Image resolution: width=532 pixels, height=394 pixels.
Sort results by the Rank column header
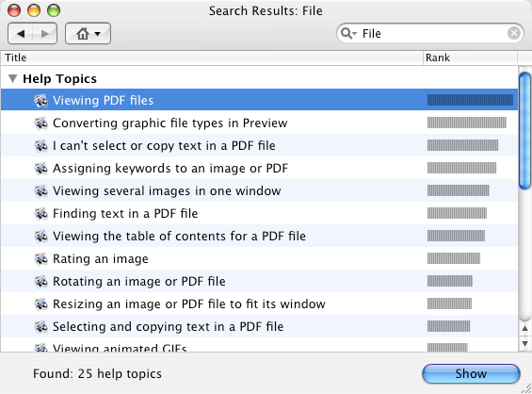471,57
